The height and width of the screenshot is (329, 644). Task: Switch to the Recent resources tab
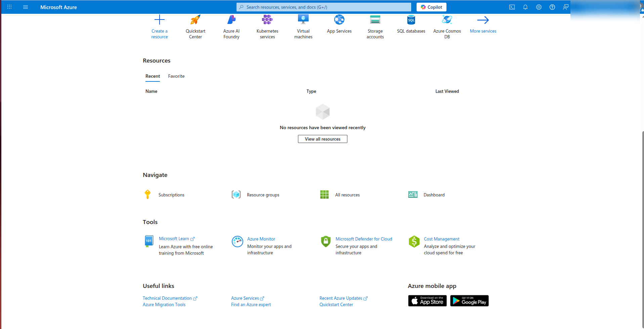[x=153, y=76]
